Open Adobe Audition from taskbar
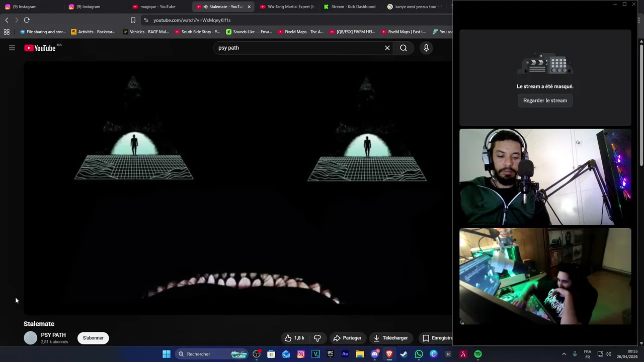This screenshot has width=644, height=362. (345, 354)
